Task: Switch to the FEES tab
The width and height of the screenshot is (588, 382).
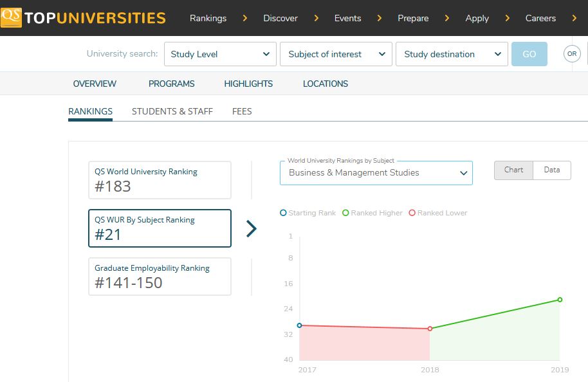Action: [242, 111]
